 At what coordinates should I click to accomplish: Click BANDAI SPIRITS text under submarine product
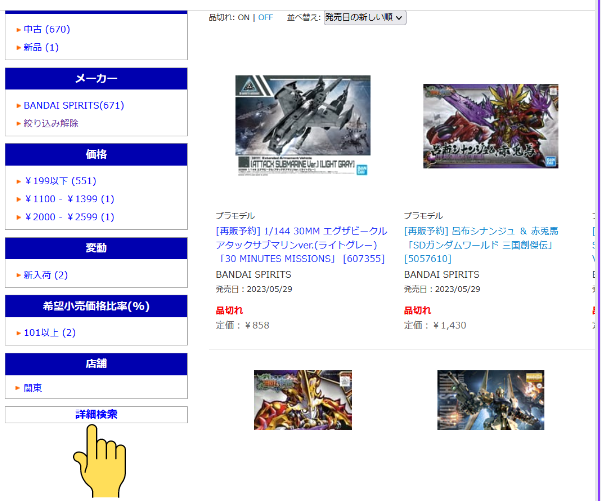tap(253, 275)
